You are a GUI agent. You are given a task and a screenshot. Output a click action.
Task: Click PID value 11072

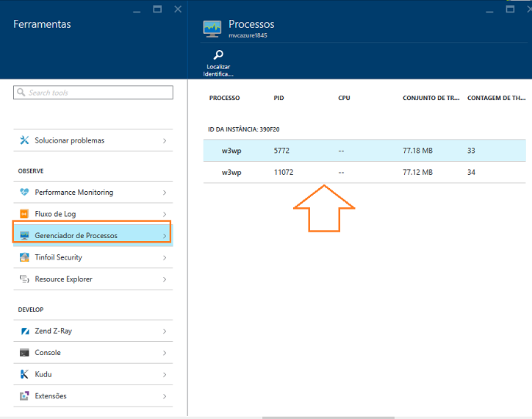pos(284,172)
